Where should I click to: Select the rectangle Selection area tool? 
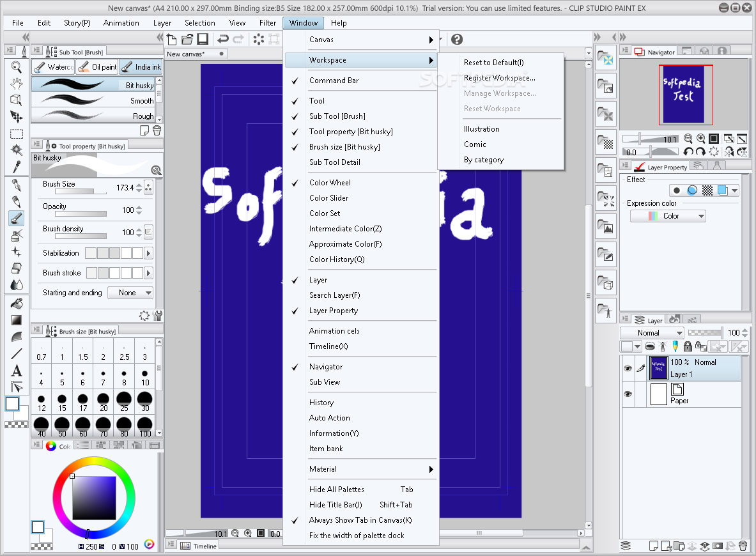(x=17, y=134)
